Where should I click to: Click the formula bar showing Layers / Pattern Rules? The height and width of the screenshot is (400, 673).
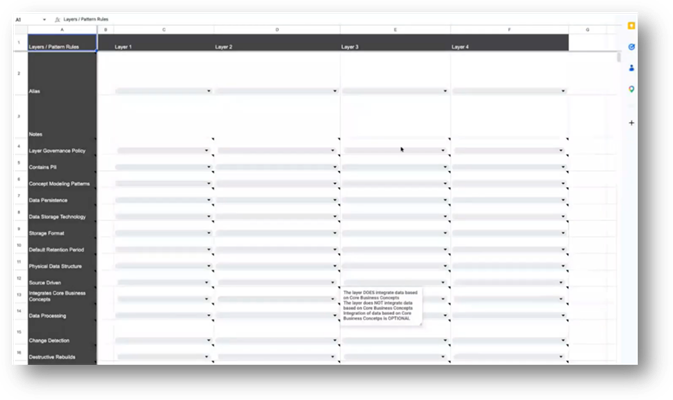coord(86,19)
